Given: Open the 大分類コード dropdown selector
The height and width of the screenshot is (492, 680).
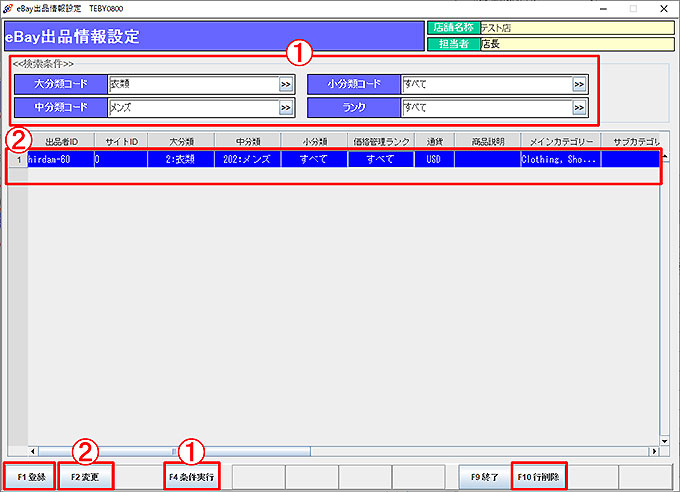Looking at the screenshot, I should [x=285, y=85].
